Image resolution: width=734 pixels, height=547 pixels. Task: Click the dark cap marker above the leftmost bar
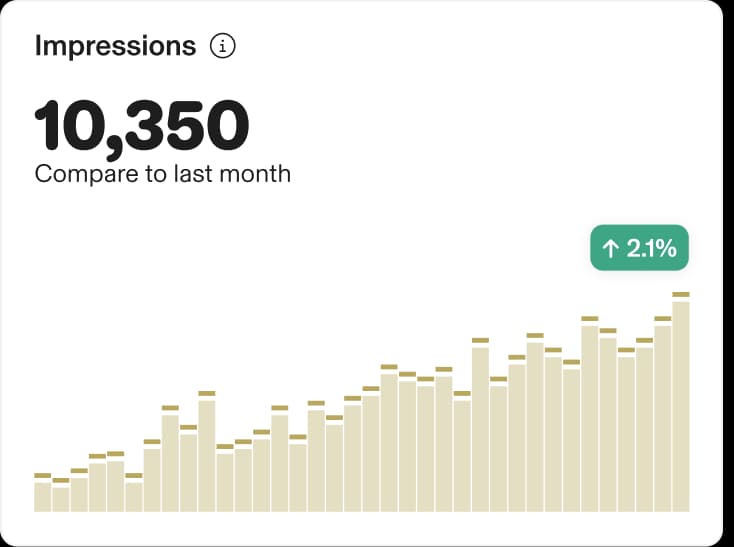tap(42, 475)
